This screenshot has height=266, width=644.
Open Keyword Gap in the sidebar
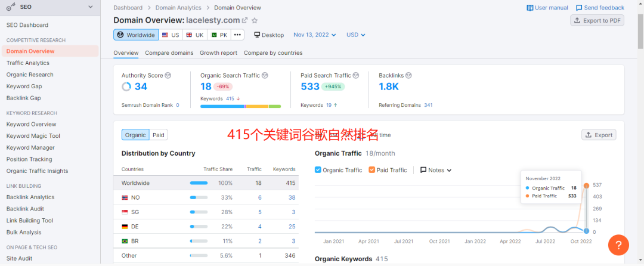click(x=24, y=86)
